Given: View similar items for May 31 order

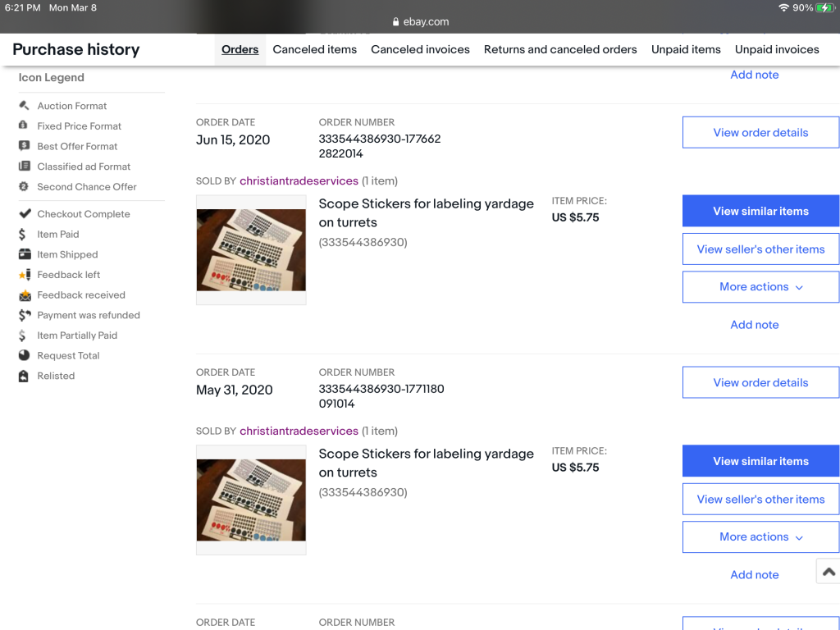Looking at the screenshot, I should coord(760,461).
